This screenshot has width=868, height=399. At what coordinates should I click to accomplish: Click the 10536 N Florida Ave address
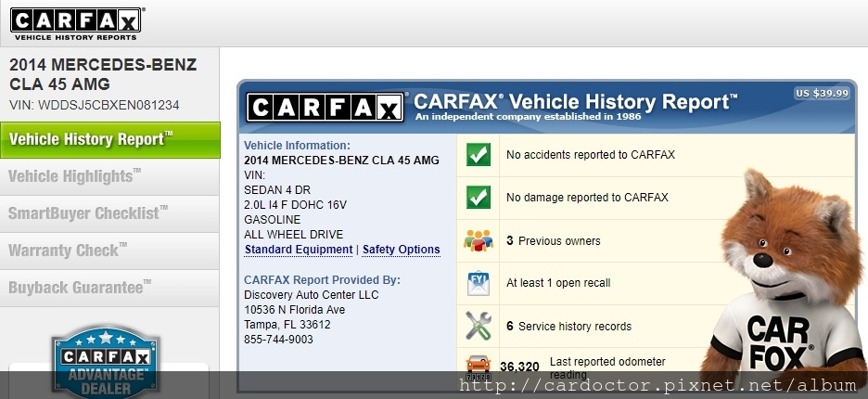pyautogui.click(x=295, y=310)
